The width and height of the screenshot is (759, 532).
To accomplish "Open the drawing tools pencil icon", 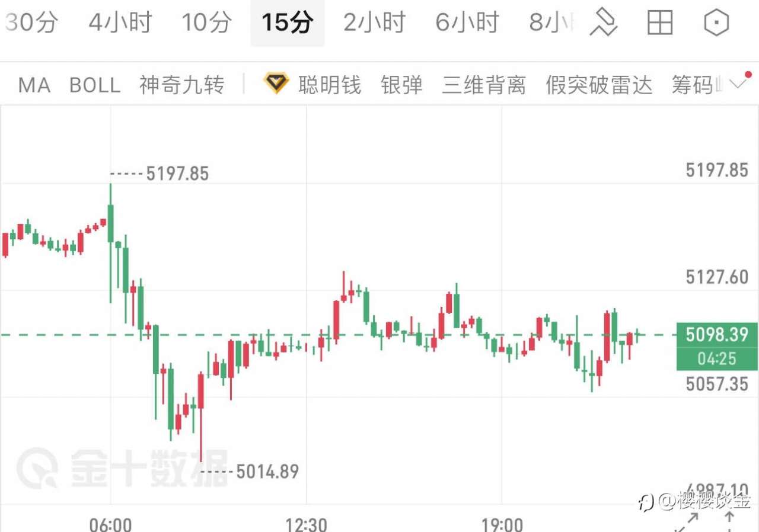I will point(604,23).
